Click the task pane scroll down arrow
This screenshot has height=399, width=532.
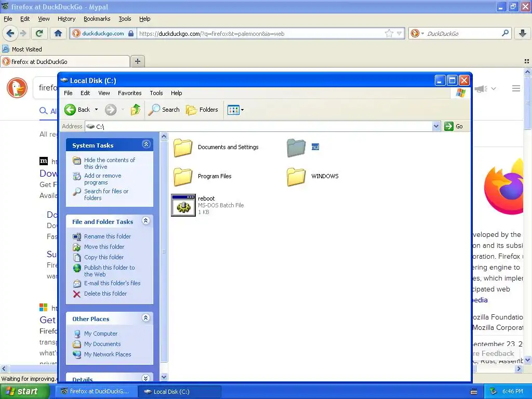tap(164, 377)
